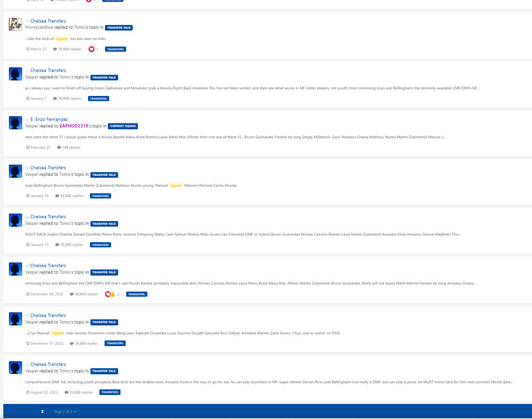Click the snippet starting 'RIGHT BACK Joakim Maehle'
532x419 pixels.
click(243, 234)
